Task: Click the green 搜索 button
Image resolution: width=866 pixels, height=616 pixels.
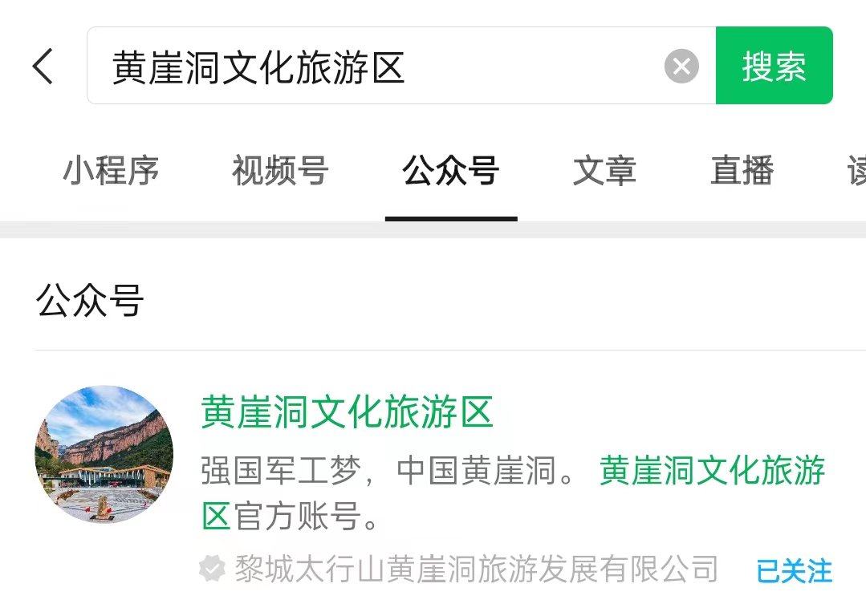Action: coord(775,65)
